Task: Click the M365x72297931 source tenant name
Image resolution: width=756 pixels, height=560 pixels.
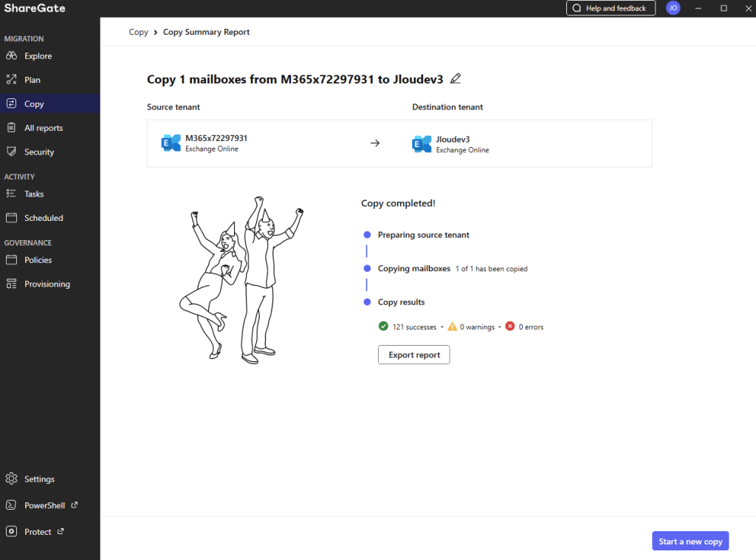Action: point(216,138)
